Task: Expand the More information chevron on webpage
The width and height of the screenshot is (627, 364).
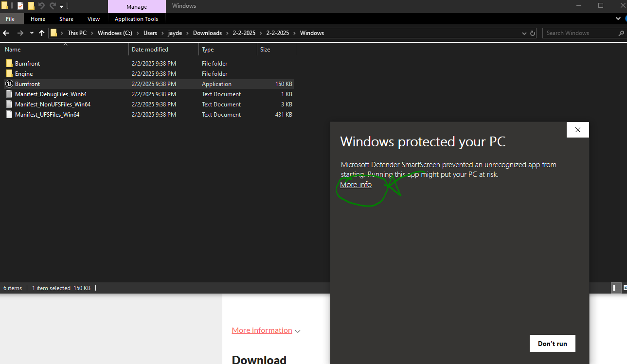Action: click(298, 331)
